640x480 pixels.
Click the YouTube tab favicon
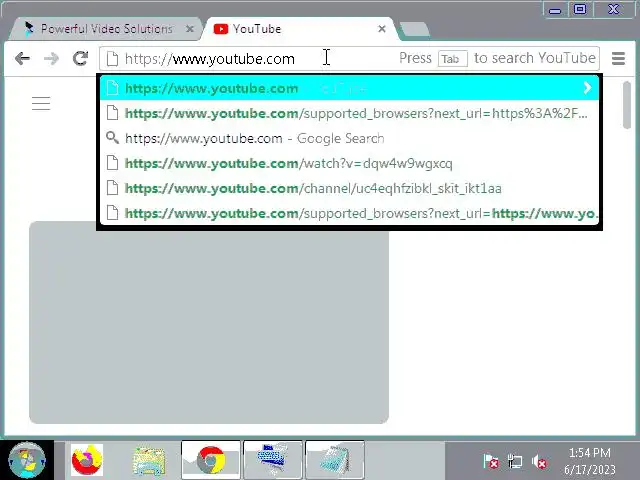[x=220, y=29]
